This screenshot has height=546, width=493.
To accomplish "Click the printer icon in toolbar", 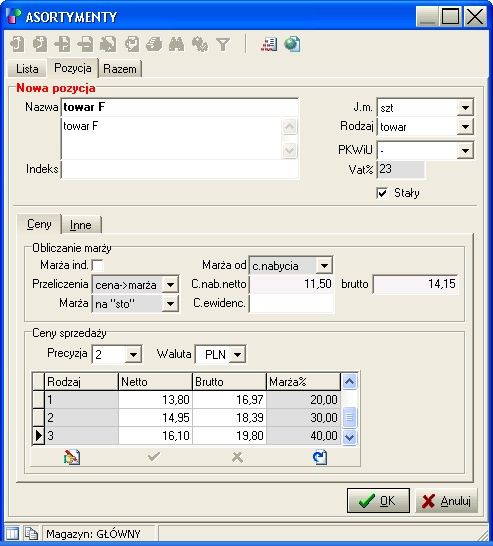I will [154, 44].
